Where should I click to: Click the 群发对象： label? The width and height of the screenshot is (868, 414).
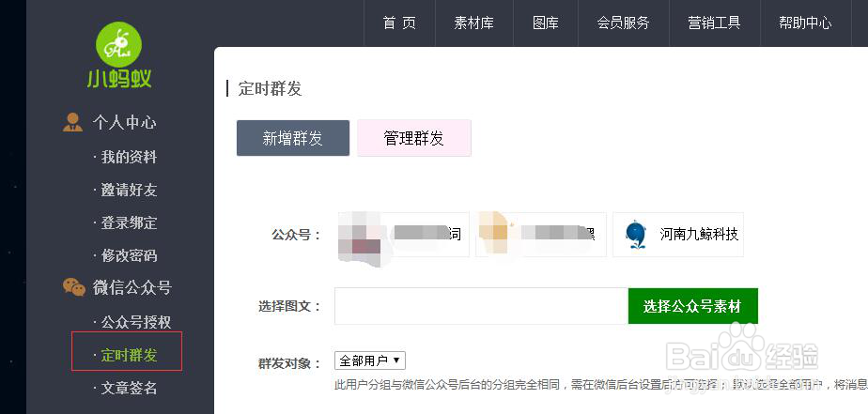(289, 363)
